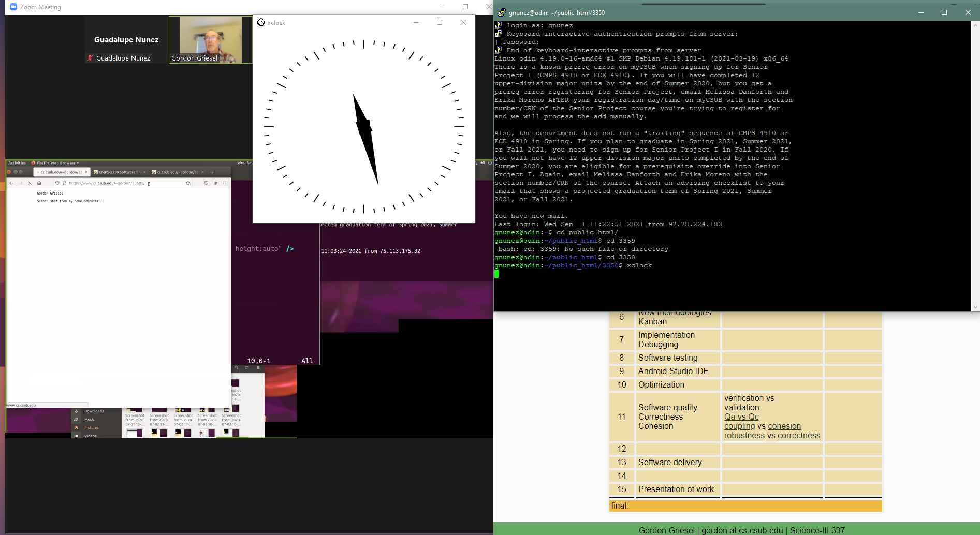This screenshot has height=535, width=980.
Task: Select Downloads in Files sidebar
Action: point(94,411)
